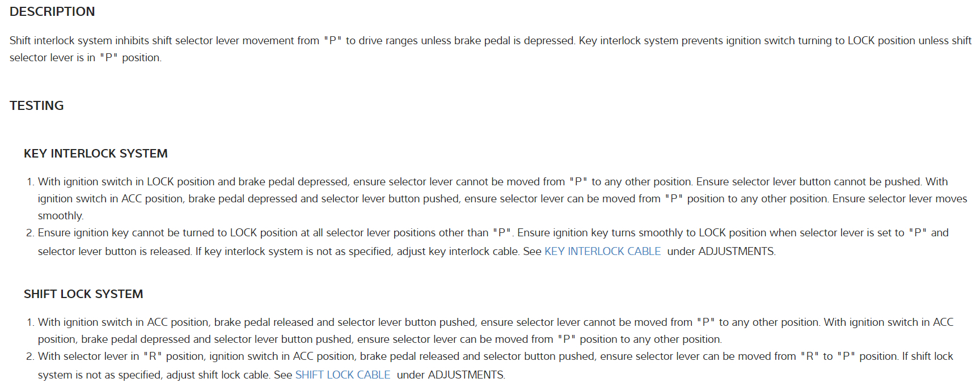
Task: Click "under ADJUSTMENTS" after SHIFT LOCK CABLE
Action: coord(450,375)
